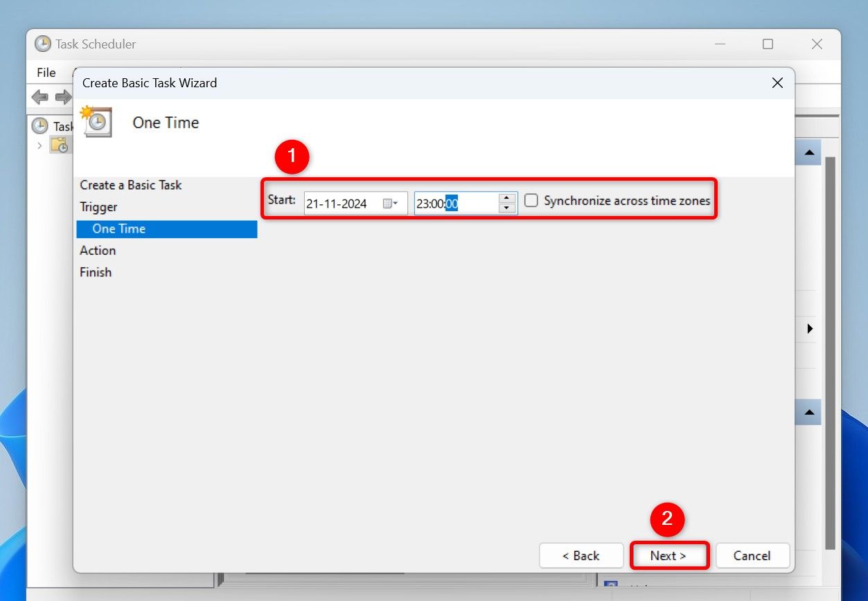Select the Action step in the wizard

click(x=98, y=251)
